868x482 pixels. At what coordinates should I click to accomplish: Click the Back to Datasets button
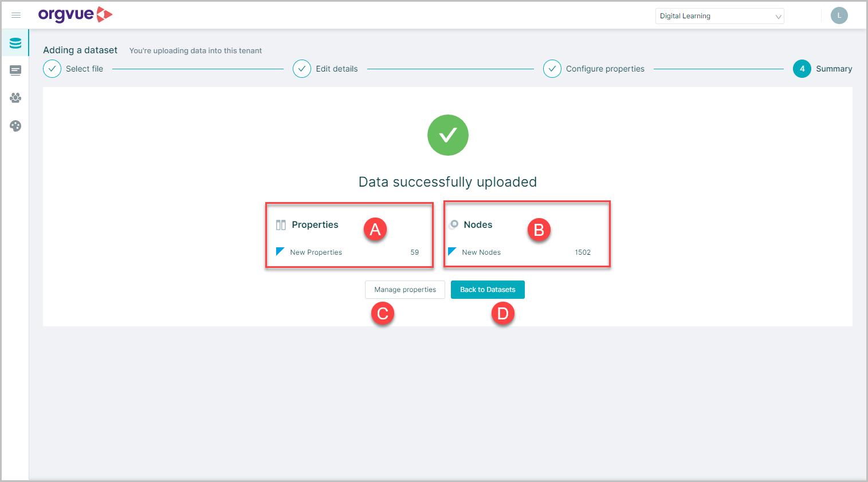click(x=488, y=290)
